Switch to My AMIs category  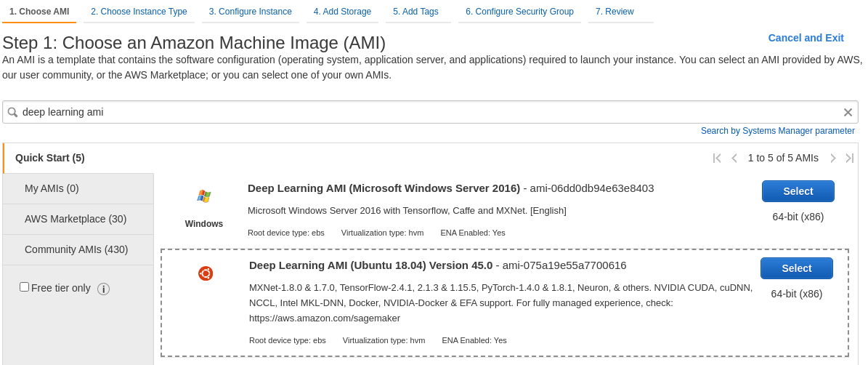[52, 188]
